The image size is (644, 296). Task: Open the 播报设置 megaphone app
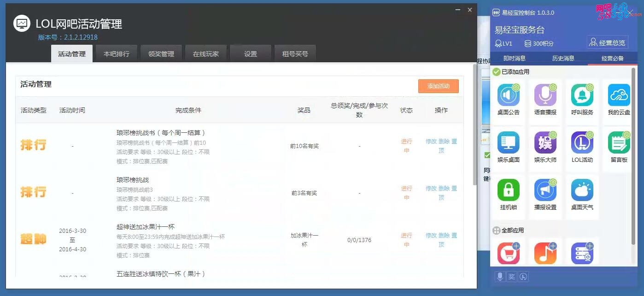(x=545, y=190)
